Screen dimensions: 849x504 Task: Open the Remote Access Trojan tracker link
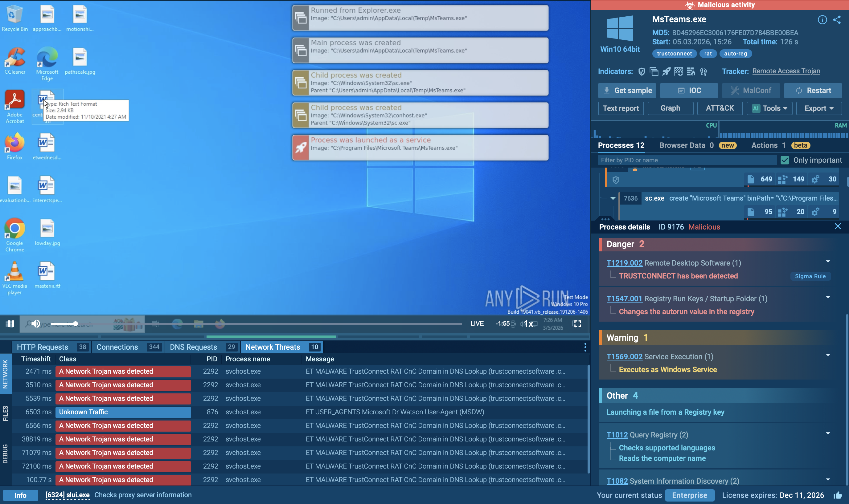tap(786, 71)
